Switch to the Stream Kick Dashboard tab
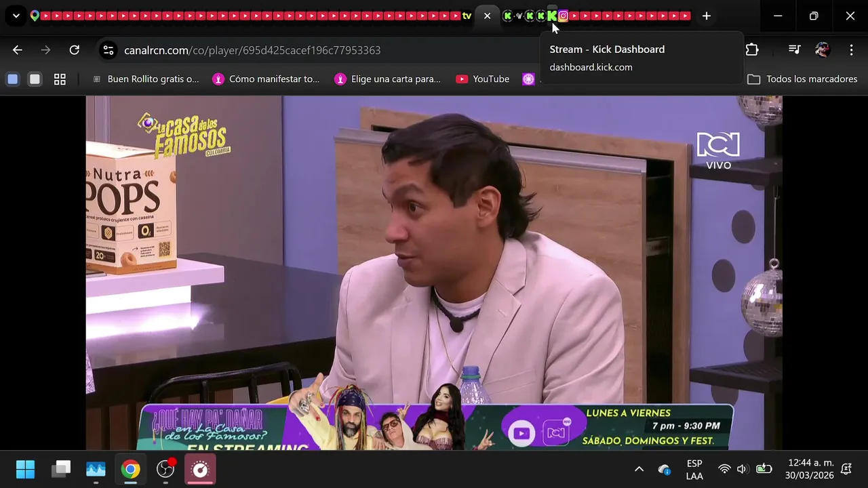 tap(552, 16)
